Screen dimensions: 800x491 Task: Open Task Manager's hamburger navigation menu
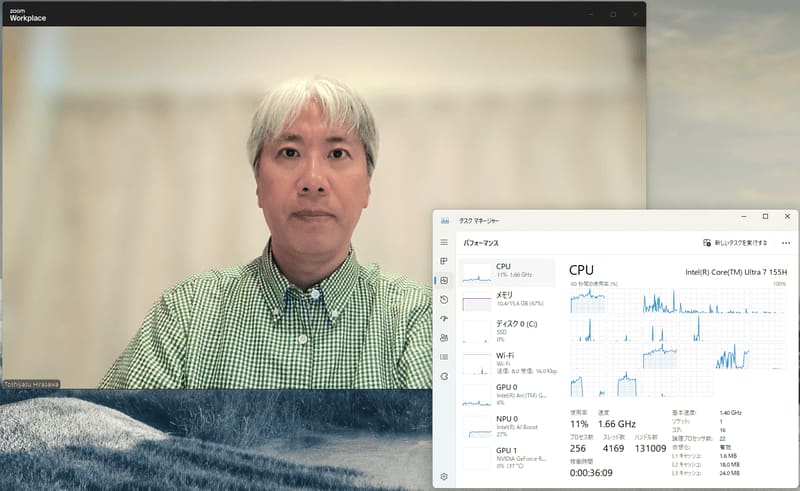[444, 242]
